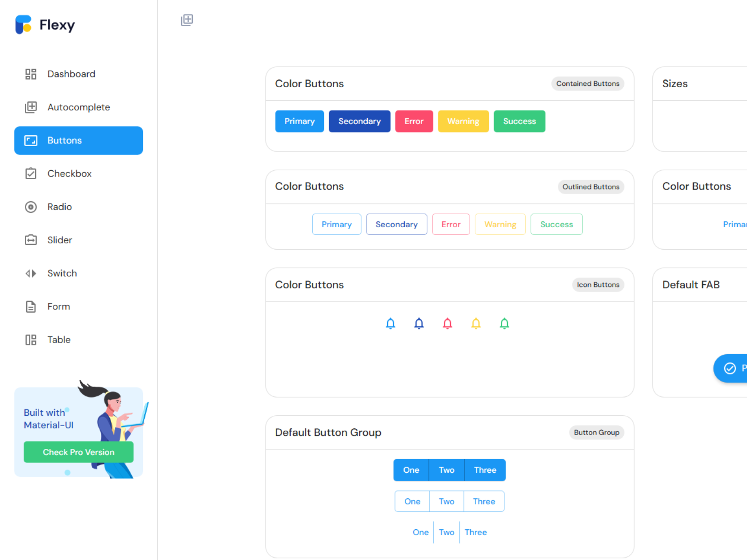Screen dimensions: 747x560
Task: Open the Switch page
Action: point(78,273)
